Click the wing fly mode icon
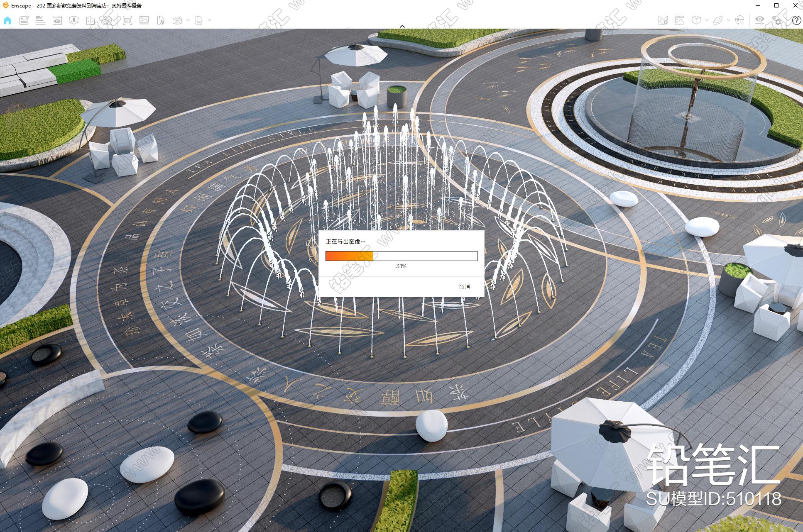803x532 pixels. (718, 20)
